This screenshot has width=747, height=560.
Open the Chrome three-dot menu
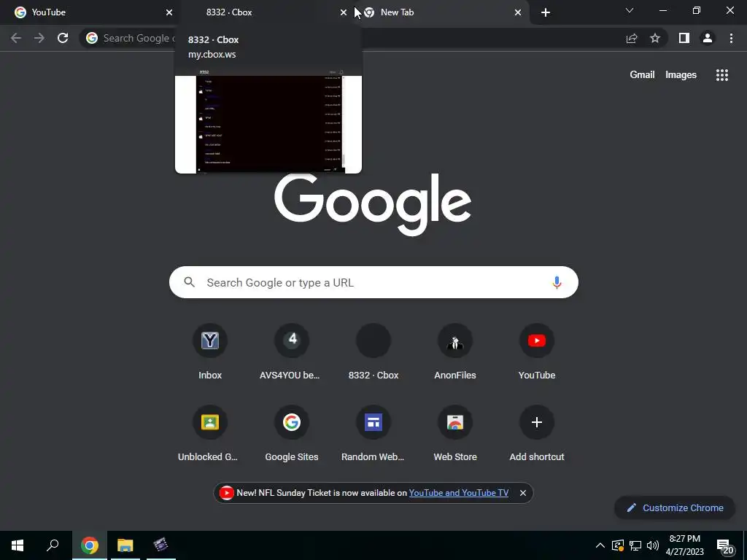(731, 38)
